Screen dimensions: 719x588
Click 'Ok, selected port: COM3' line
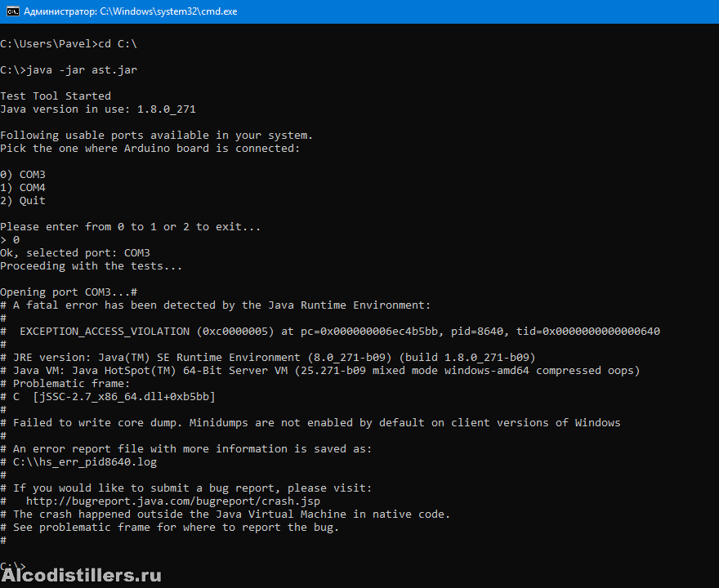click(x=75, y=253)
